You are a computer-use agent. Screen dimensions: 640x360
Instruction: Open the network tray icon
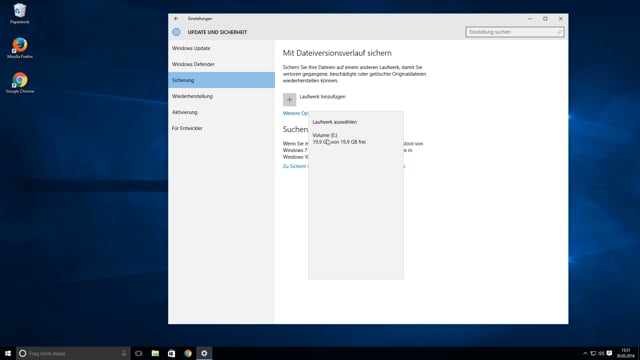[593, 353]
